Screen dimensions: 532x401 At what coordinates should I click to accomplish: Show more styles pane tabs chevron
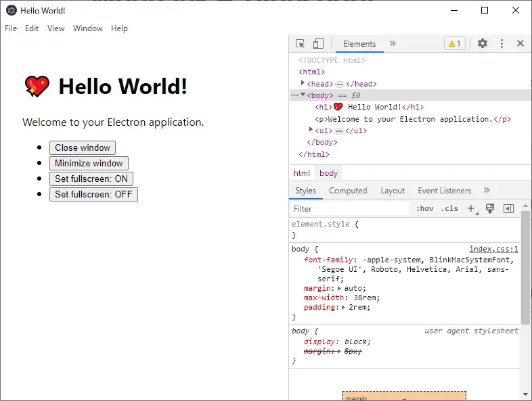[487, 190]
